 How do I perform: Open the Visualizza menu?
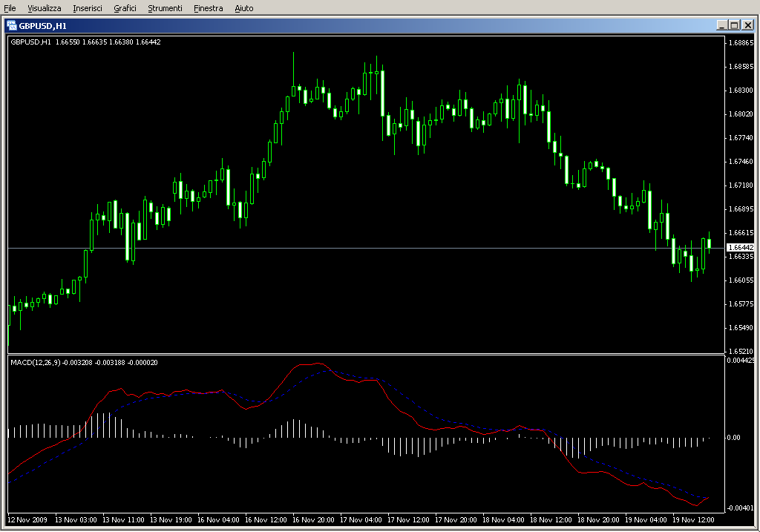point(44,8)
